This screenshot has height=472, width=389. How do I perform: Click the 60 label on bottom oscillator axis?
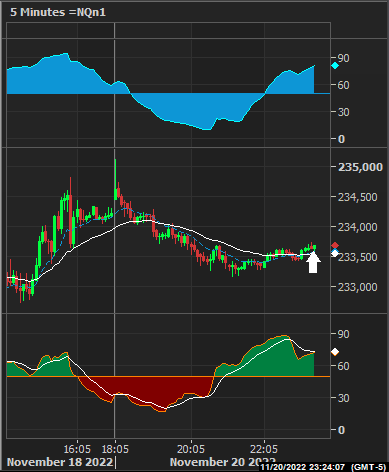344,366
